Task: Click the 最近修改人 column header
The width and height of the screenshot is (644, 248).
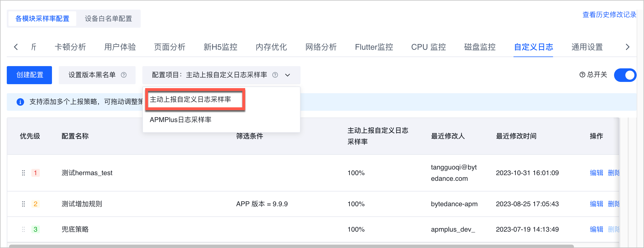Action: (x=448, y=136)
